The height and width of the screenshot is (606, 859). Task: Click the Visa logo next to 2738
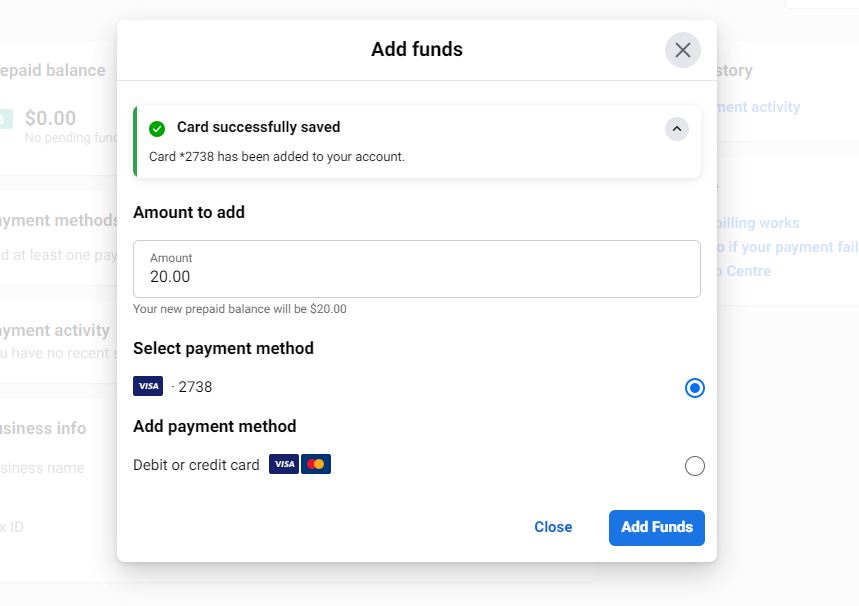pyautogui.click(x=148, y=386)
